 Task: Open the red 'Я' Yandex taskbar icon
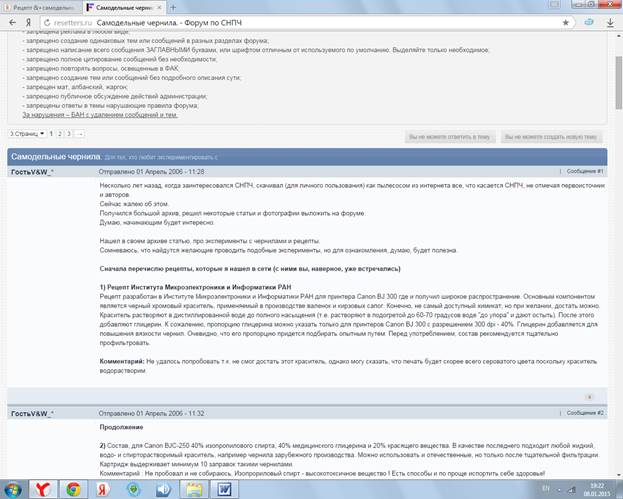[x=103, y=489]
